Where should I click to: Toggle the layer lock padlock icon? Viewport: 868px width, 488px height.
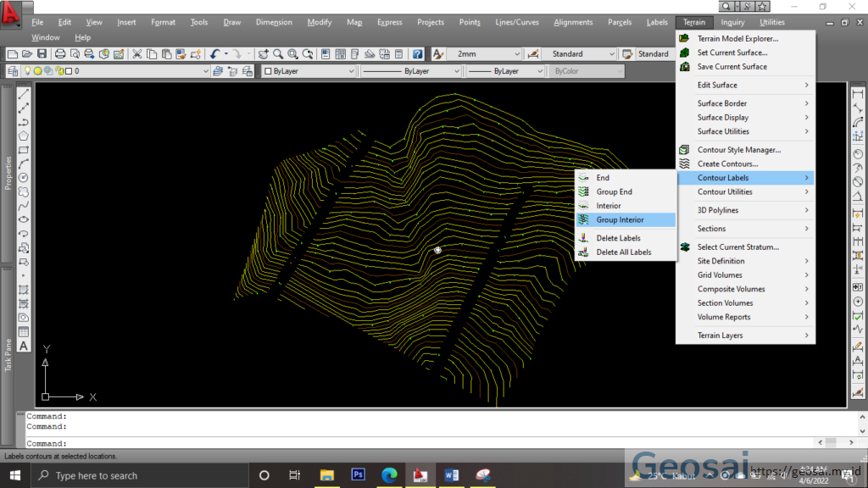[x=60, y=71]
